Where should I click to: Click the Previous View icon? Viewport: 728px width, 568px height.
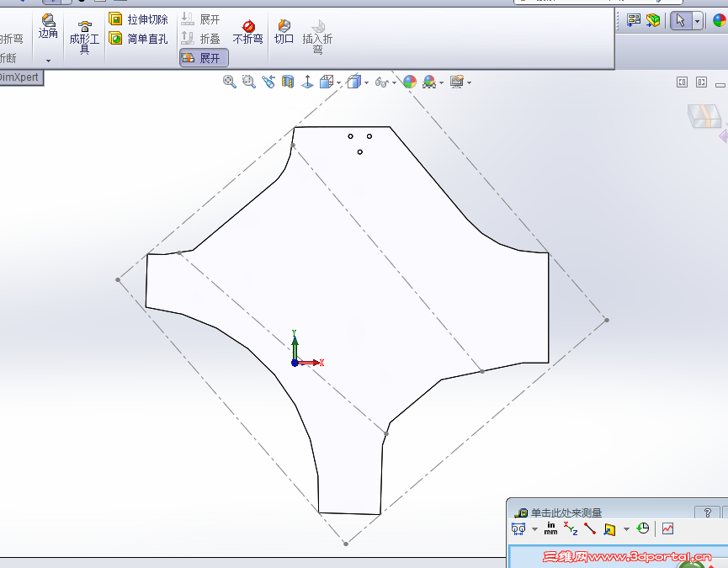[x=268, y=82]
